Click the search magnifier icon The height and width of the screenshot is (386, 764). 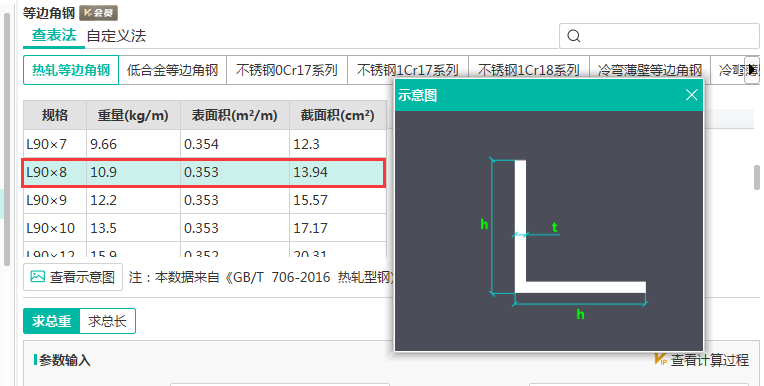574,36
